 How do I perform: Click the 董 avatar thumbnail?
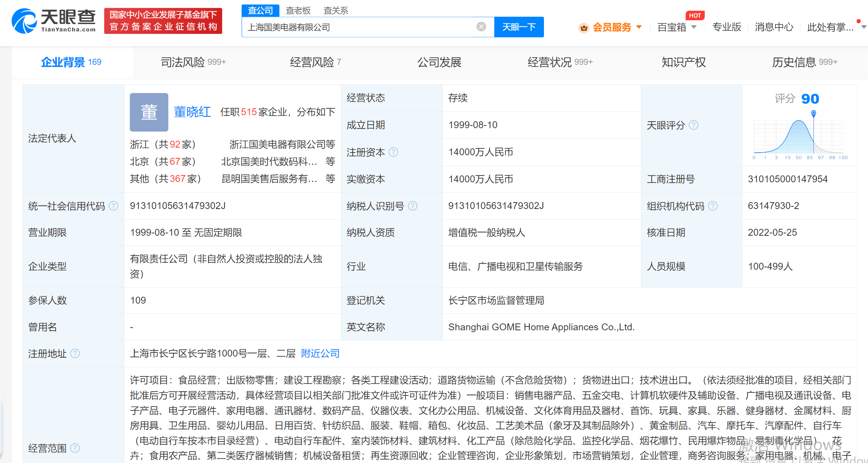(x=149, y=112)
